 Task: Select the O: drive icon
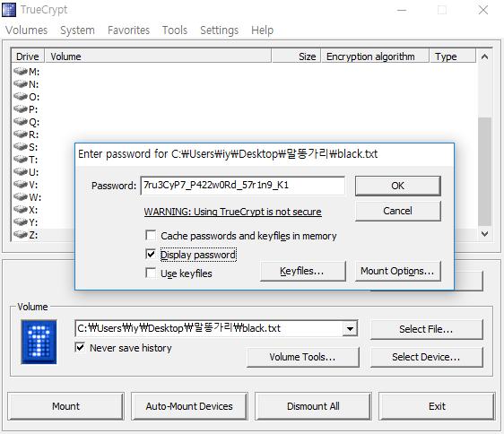(x=21, y=97)
